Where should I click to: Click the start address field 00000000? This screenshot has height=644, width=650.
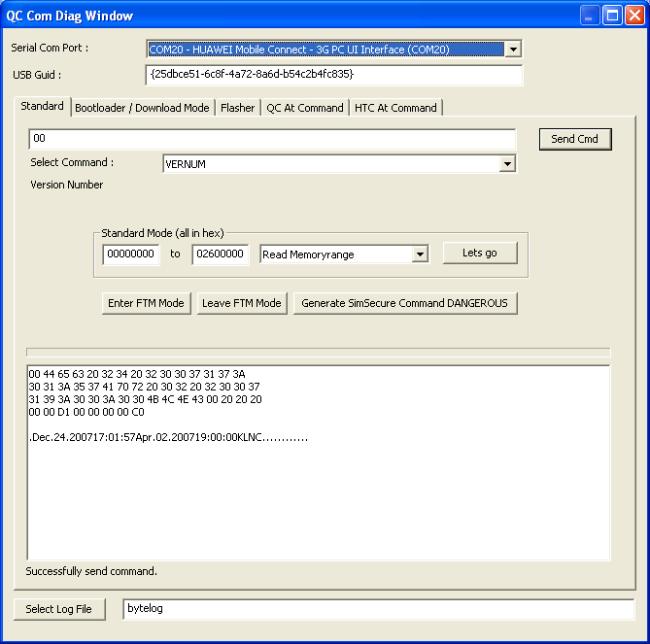click(x=131, y=254)
